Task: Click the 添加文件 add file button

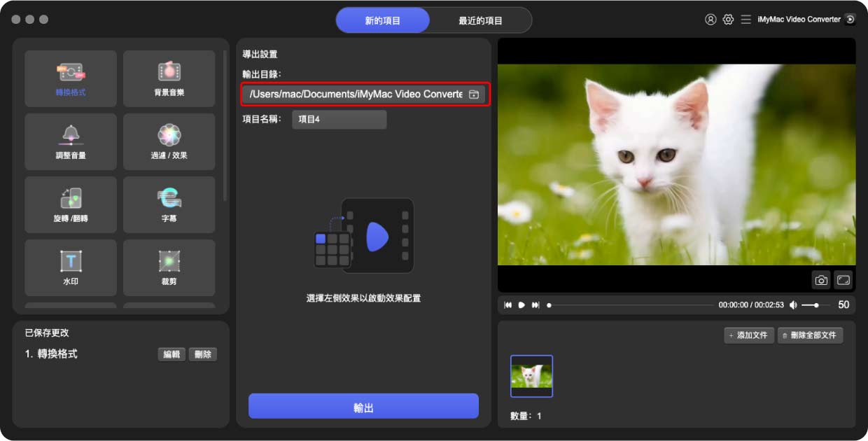Action: pyautogui.click(x=748, y=335)
